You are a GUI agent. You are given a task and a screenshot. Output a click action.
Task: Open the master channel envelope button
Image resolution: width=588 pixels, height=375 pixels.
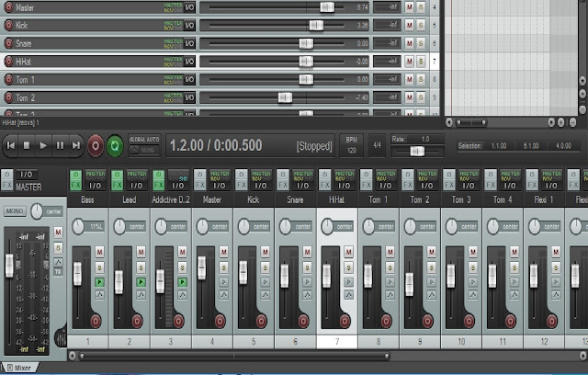pos(58,262)
